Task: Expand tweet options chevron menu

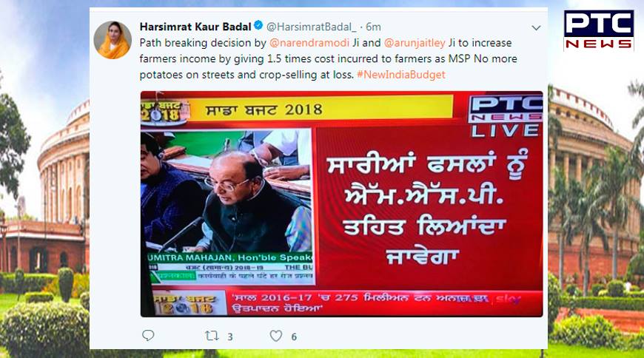Action: point(536,28)
